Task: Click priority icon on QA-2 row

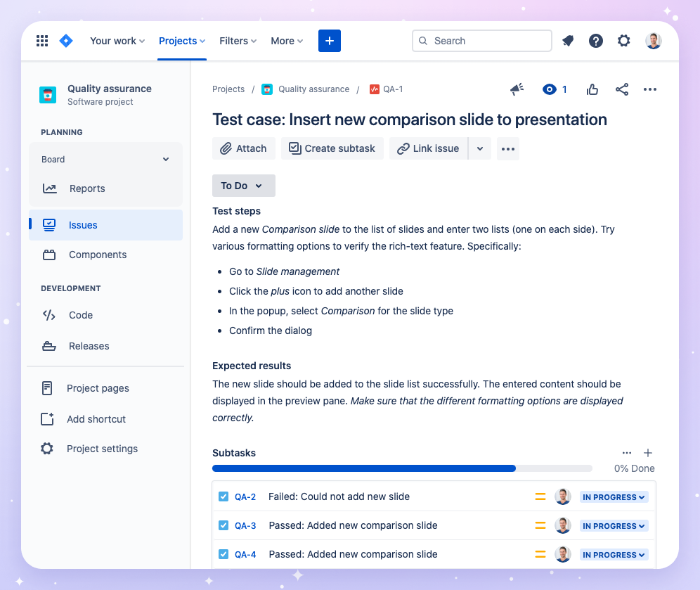Action: pyautogui.click(x=540, y=496)
